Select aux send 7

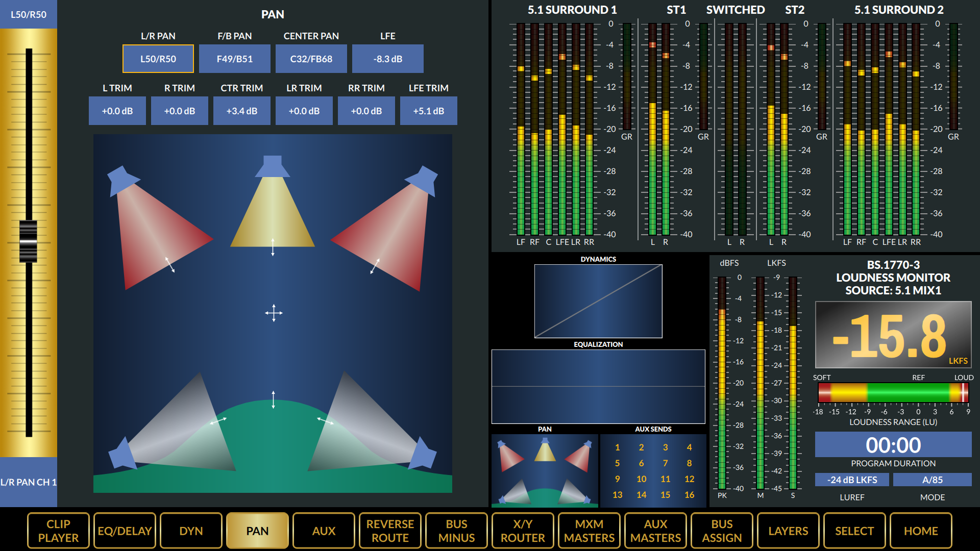[x=665, y=463]
